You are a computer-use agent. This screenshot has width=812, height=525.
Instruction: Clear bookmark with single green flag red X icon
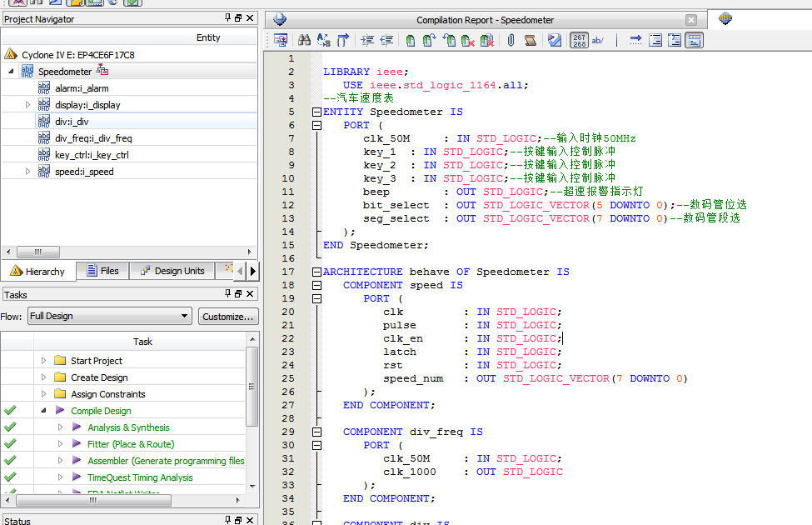467,40
